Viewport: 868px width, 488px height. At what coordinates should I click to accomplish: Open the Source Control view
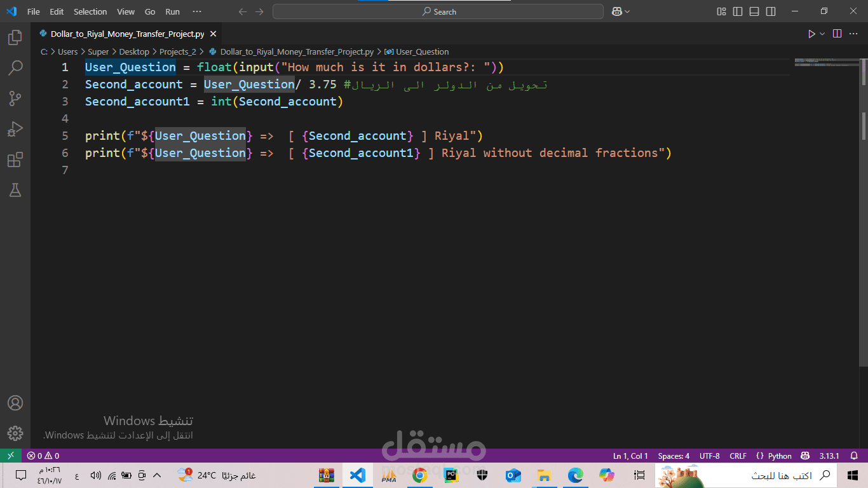(15, 98)
